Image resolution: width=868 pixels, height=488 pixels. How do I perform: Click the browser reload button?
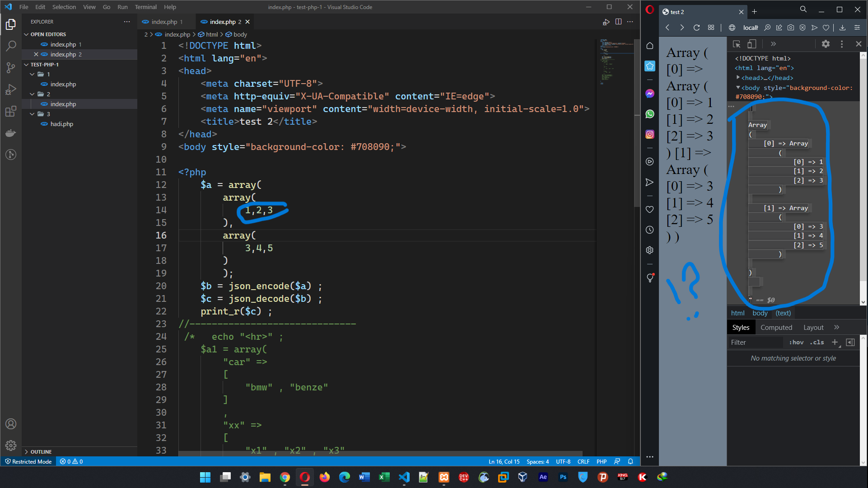(696, 28)
